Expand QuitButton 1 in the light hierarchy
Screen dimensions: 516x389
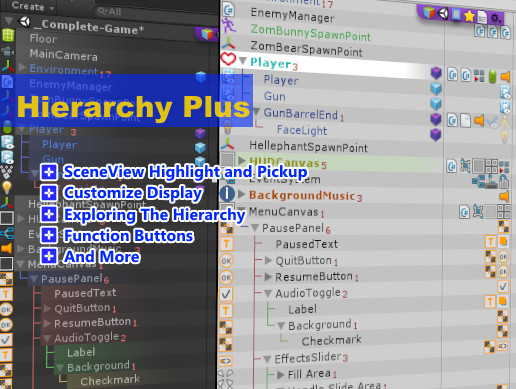[x=268, y=260]
